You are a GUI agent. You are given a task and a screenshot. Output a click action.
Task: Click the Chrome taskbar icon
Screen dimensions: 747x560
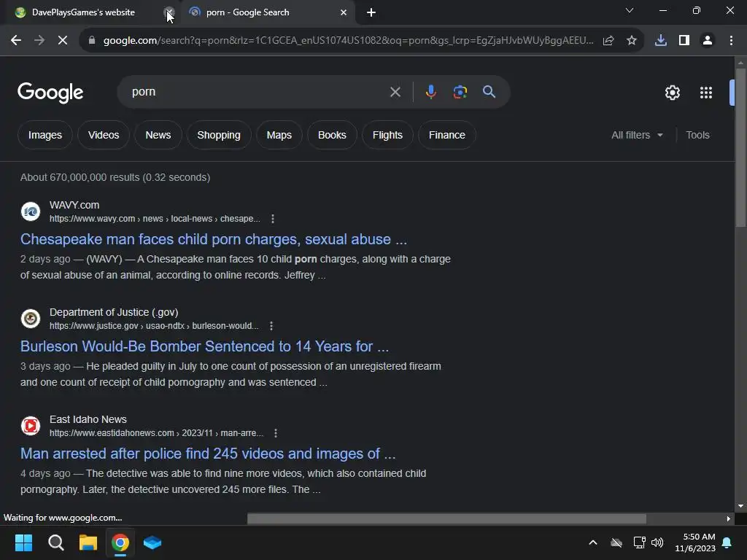pos(120,542)
